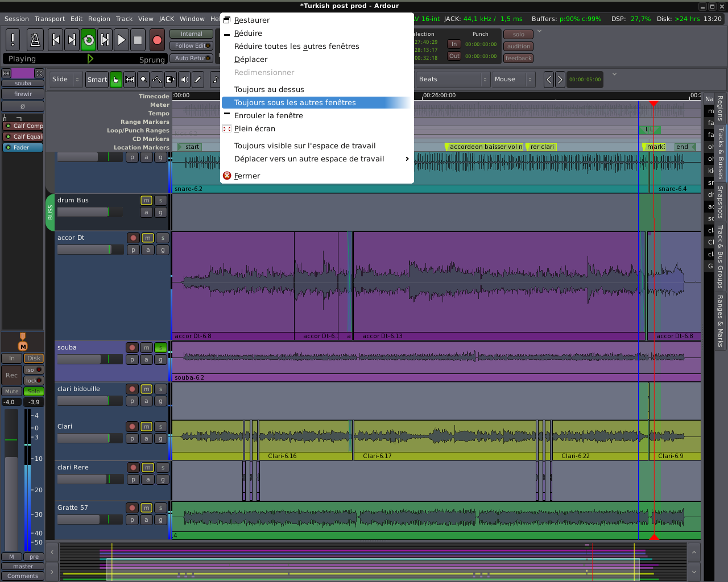Toggle the metronome click button
The image size is (728, 582).
tap(35, 40)
